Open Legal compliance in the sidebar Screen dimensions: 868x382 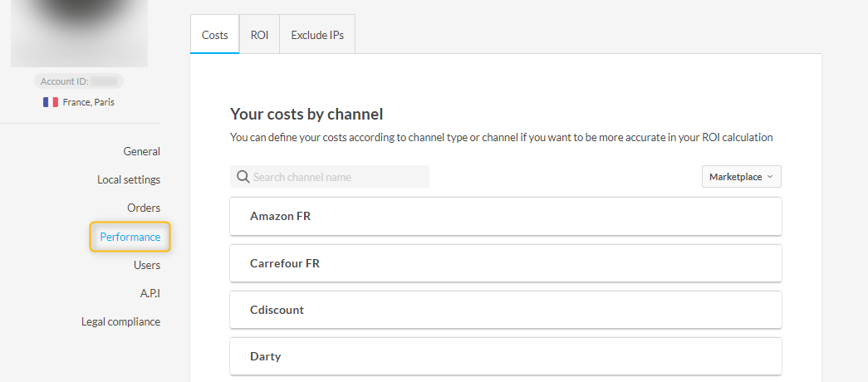click(x=120, y=321)
